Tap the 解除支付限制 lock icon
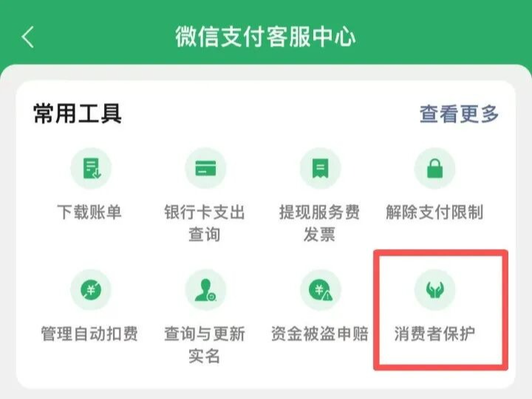532x399 pixels. click(x=434, y=168)
